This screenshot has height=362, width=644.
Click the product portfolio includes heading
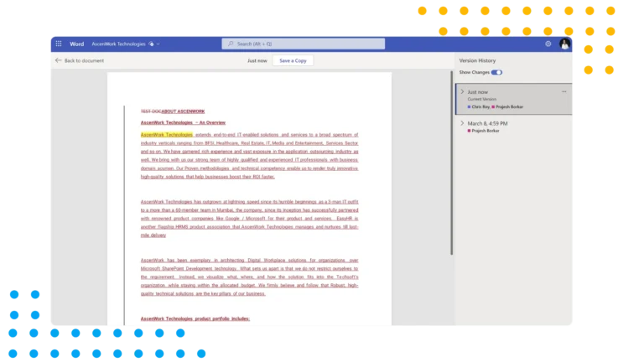(x=195, y=318)
